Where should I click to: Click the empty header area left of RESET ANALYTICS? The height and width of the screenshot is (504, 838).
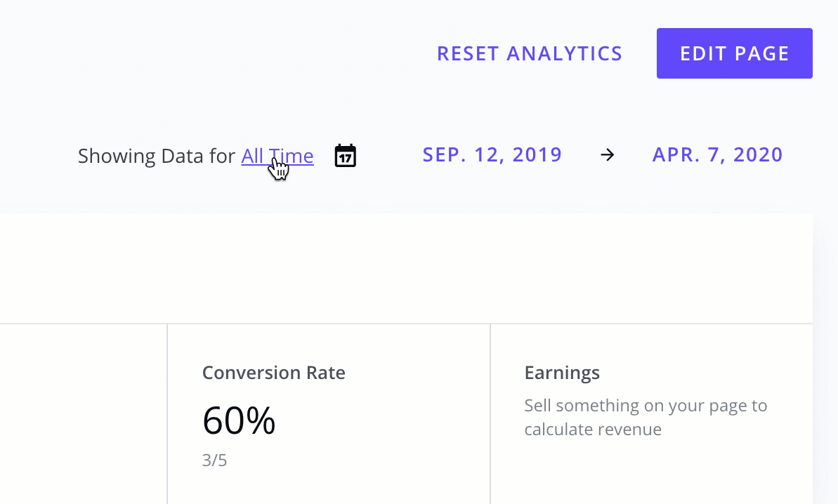pyautogui.click(x=214, y=53)
